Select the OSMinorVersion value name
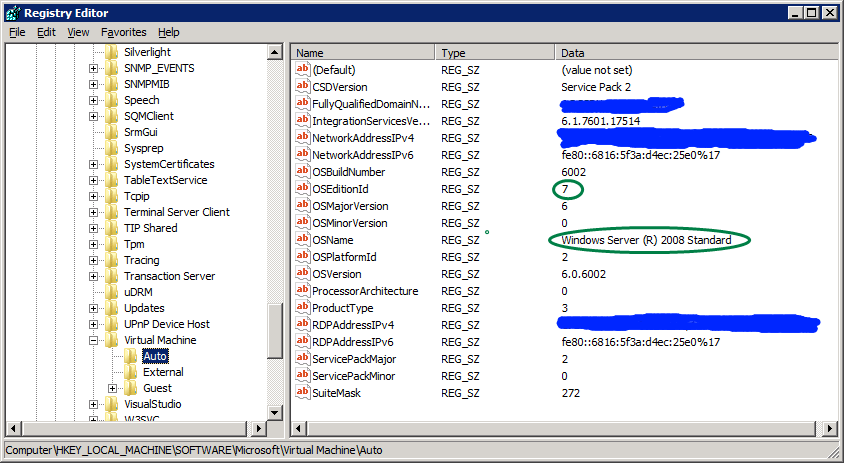Image resolution: width=844 pixels, height=463 pixels. tap(349, 223)
